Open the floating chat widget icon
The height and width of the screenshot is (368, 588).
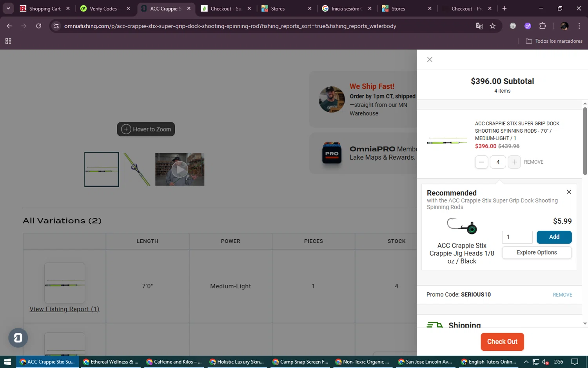(x=18, y=338)
